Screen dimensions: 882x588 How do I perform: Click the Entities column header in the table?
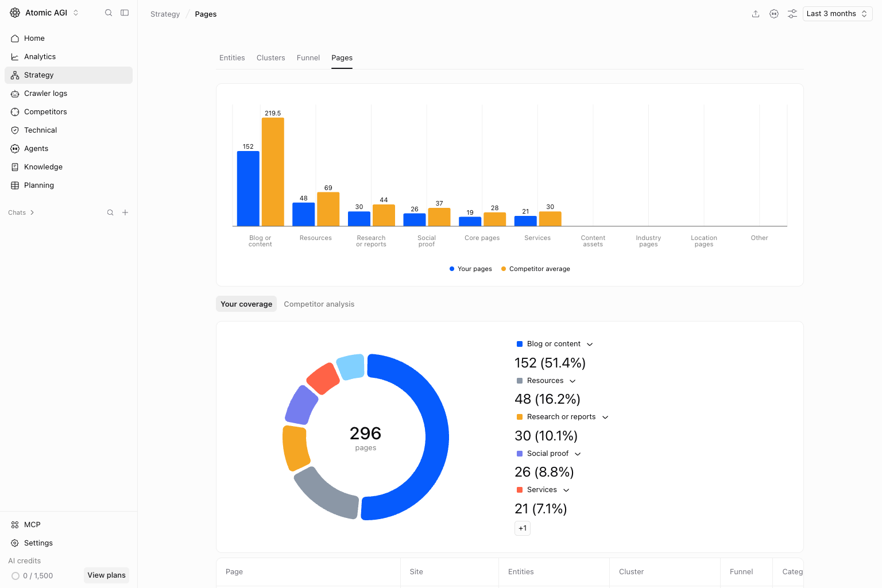[x=521, y=572]
